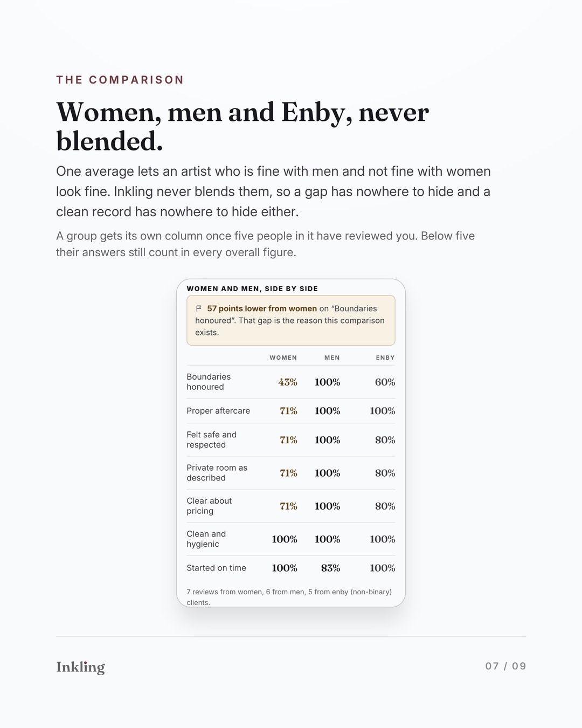582x728 pixels.
Task: Click the "Women and men, side by side" title
Action: [x=252, y=289]
